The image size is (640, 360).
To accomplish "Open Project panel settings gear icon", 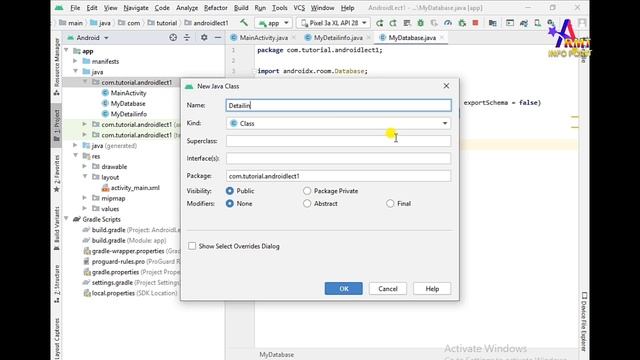I will 204,38.
